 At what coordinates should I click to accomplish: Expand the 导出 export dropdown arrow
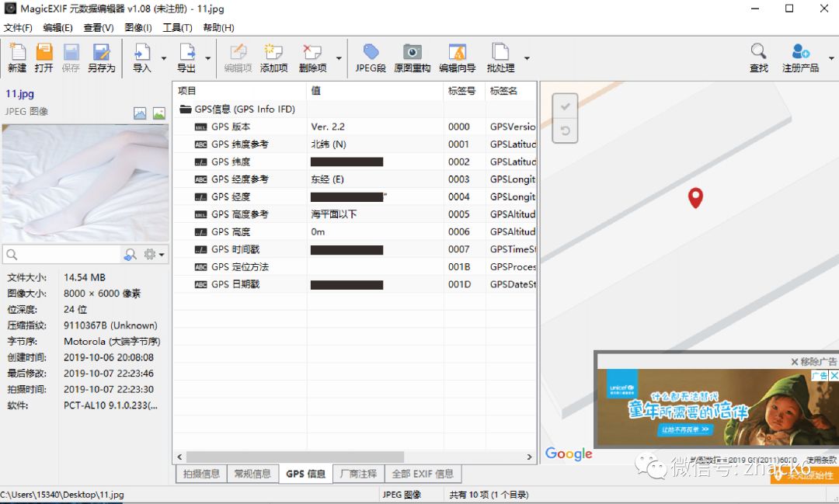[x=208, y=58]
